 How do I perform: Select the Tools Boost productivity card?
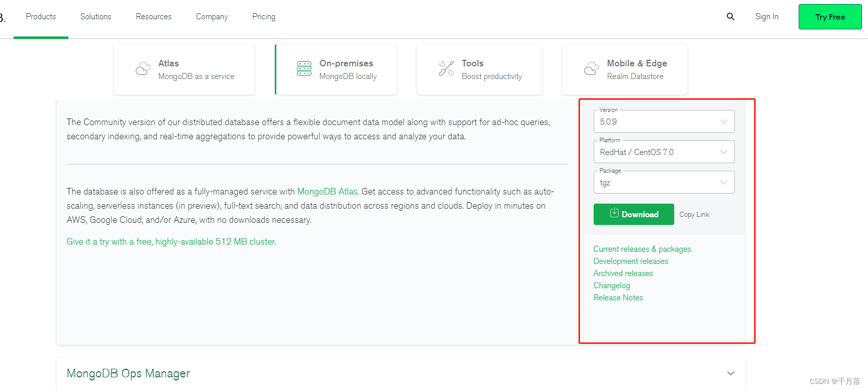[479, 69]
